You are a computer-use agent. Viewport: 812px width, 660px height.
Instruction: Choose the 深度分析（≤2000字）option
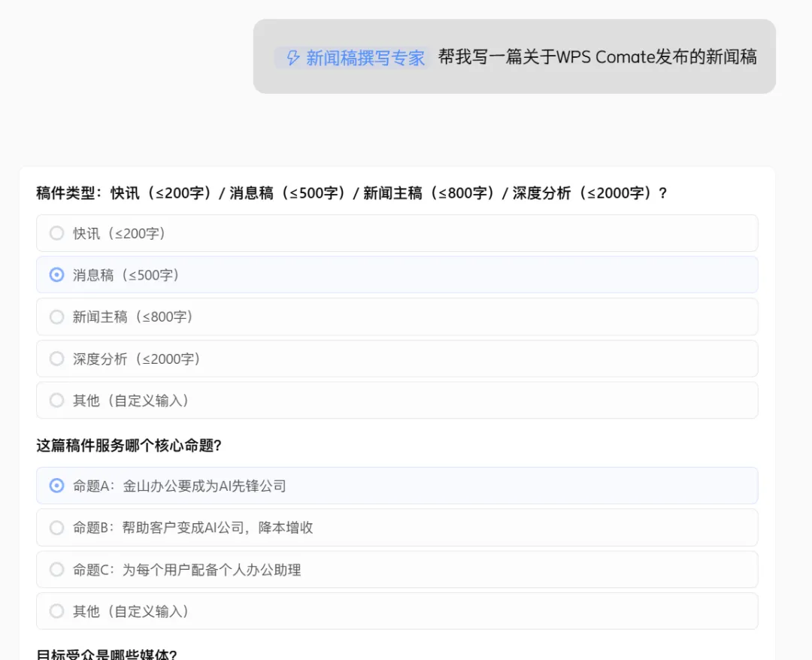(397, 359)
